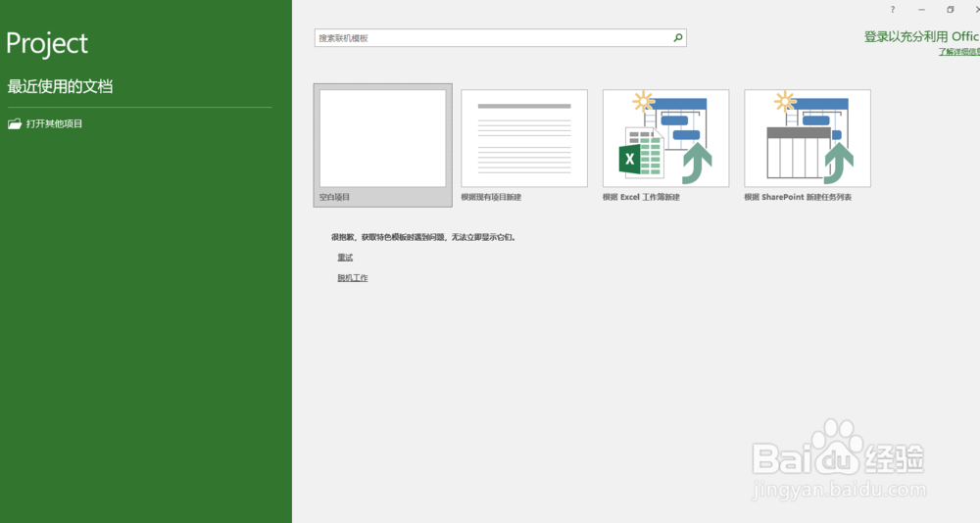Viewport: 980px width, 523px height.
Task: Click the 根据 Excel 工作簿新建 label
Action: pos(641,197)
